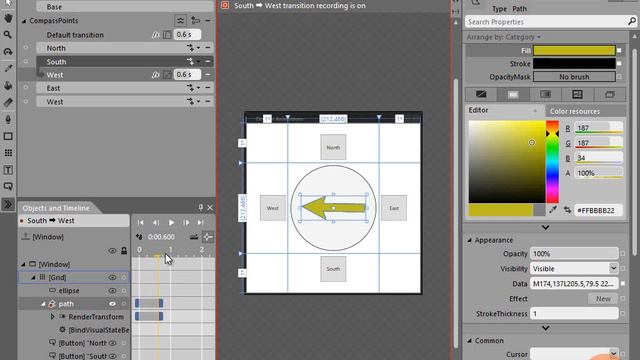Collapse the CompassPoints state group

(x=24, y=21)
